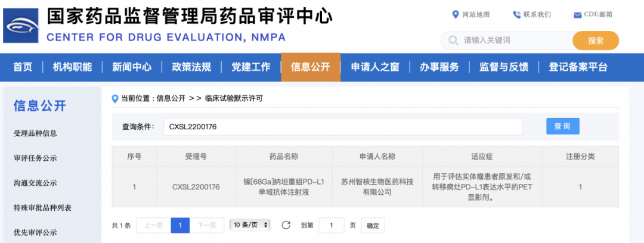
Task: Click the 适应症 column header
Action: point(482,157)
